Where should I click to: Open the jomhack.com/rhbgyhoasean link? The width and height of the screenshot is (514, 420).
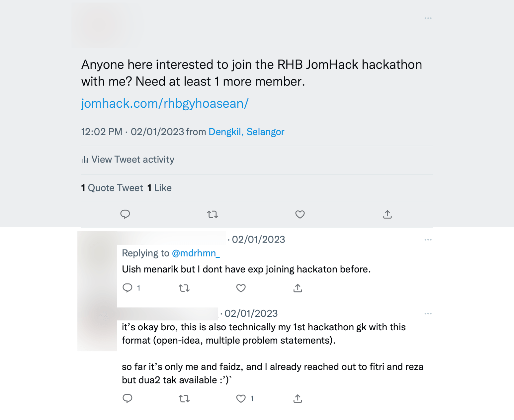[165, 103]
